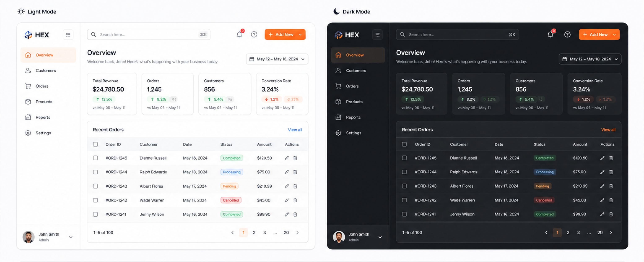Click the HEX logo in dark mode sidebar
Image resolution: width=644 pixels, height=262 pixels.
point(347,35)
